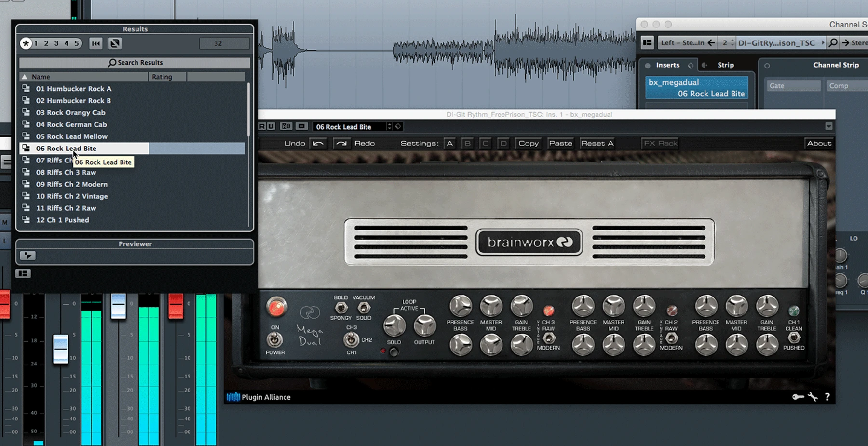Flip the CH 1 Clean/Pushed switch
Image resolution: width=868 pixels, height=446 pixels.
[794, 338]
